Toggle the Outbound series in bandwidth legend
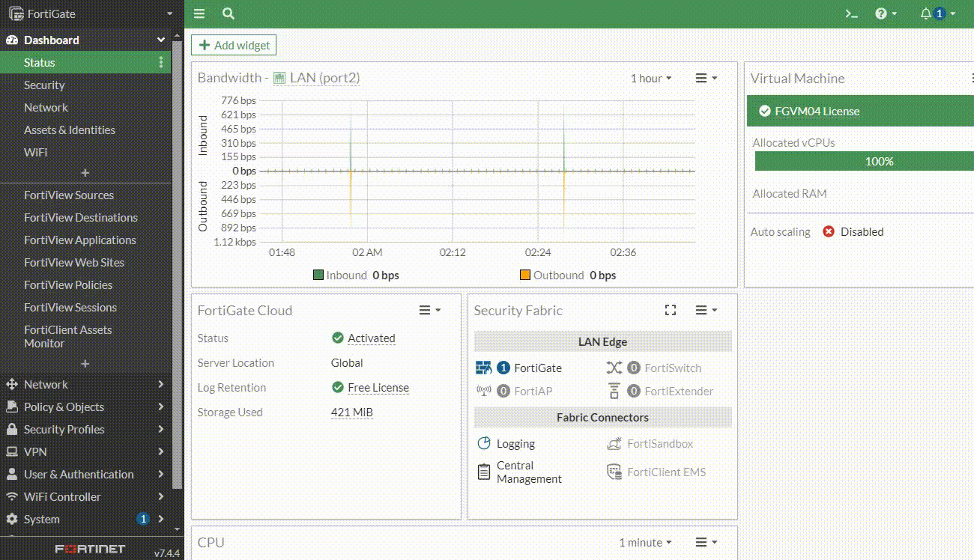 click(568, 275)
